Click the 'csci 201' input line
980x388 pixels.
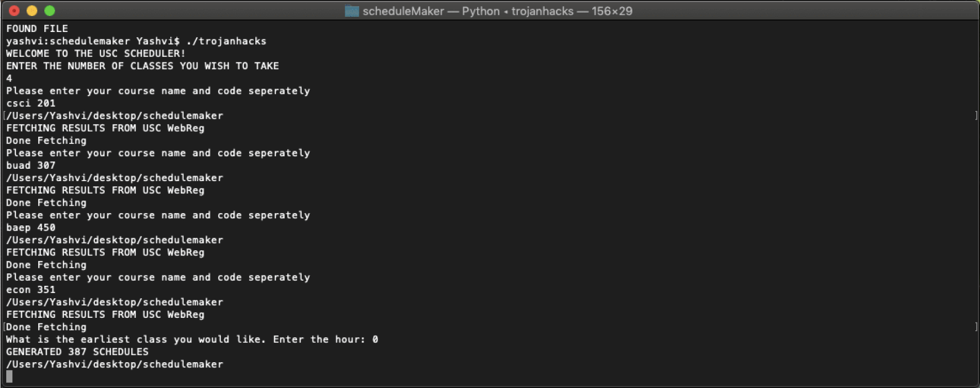(31, 103)
